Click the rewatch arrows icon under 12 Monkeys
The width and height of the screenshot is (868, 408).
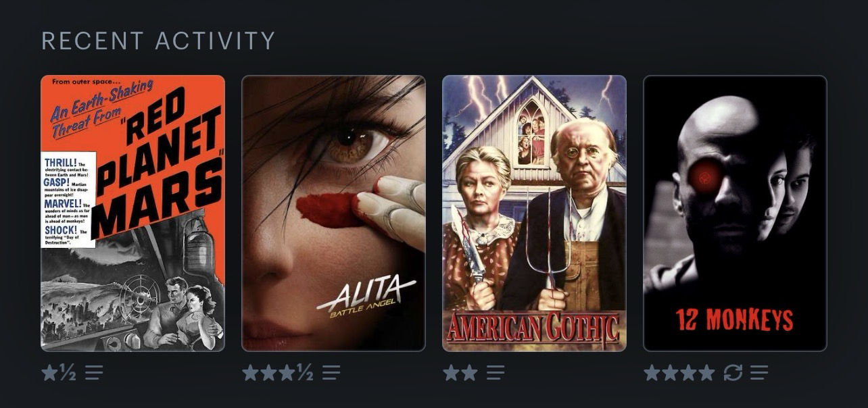tap(733, 373)
